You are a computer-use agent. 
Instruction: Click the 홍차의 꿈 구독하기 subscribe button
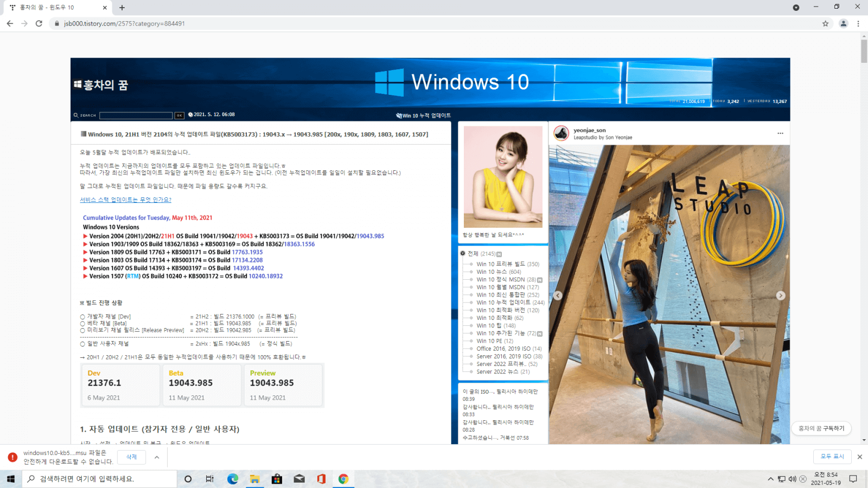821,428
